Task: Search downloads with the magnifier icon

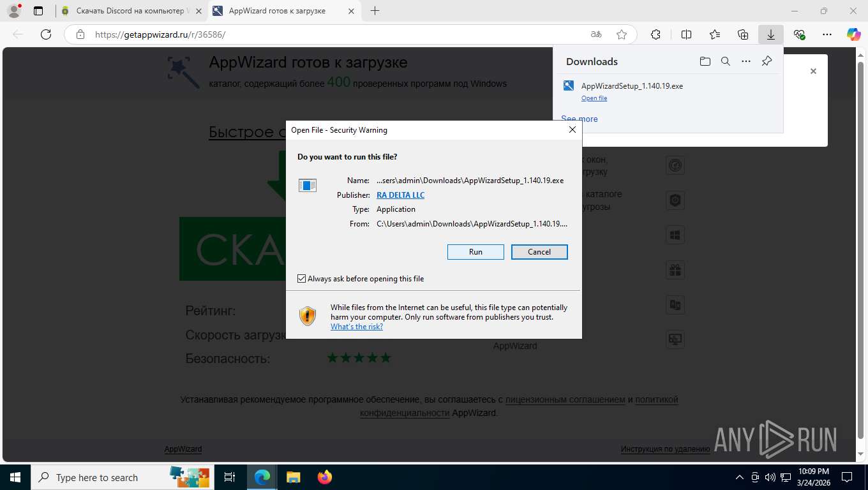Action: tap(725, 61)
